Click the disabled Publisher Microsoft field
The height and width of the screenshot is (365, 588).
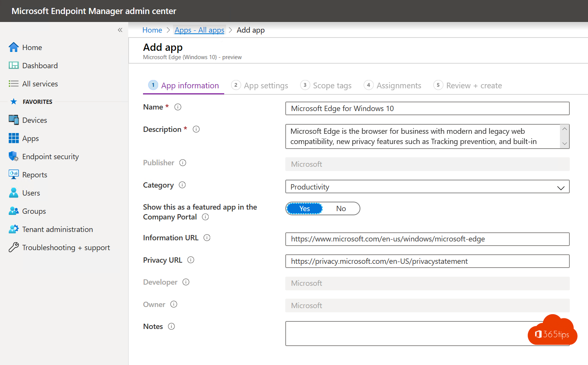(428, 164)
